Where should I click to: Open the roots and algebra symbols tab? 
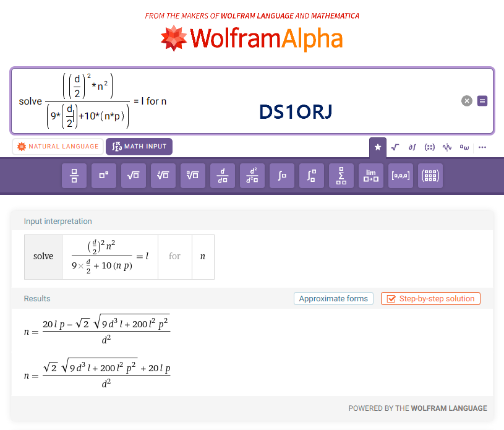click(395, 147)
